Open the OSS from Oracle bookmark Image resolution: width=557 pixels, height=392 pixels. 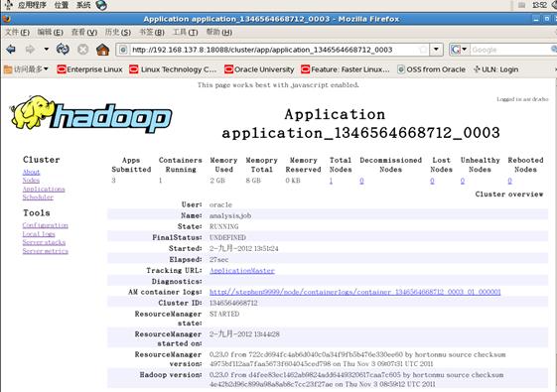pyautogui.click(x=431, y=69)
